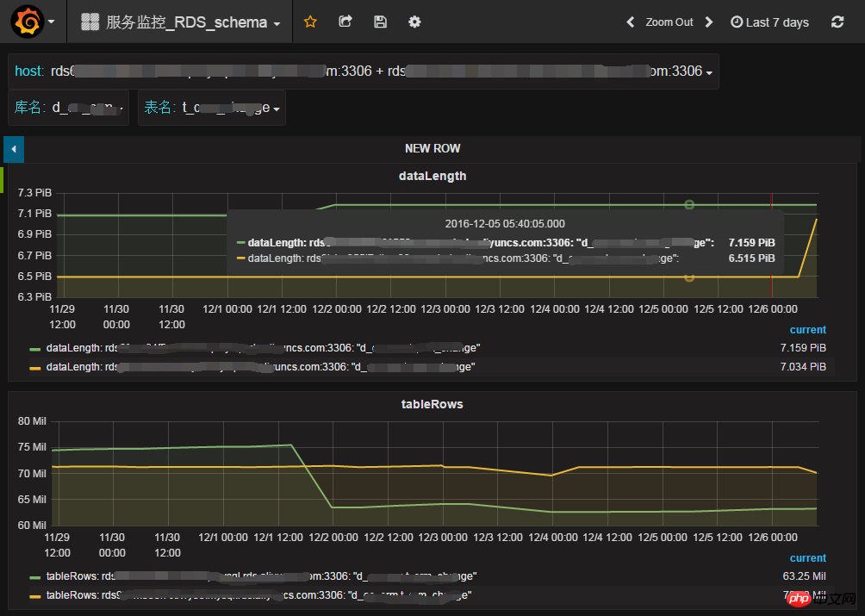Viewport: 865px width, 616px height.
Task: Open the tableRows panel title menu
Action: pos(432,404)
